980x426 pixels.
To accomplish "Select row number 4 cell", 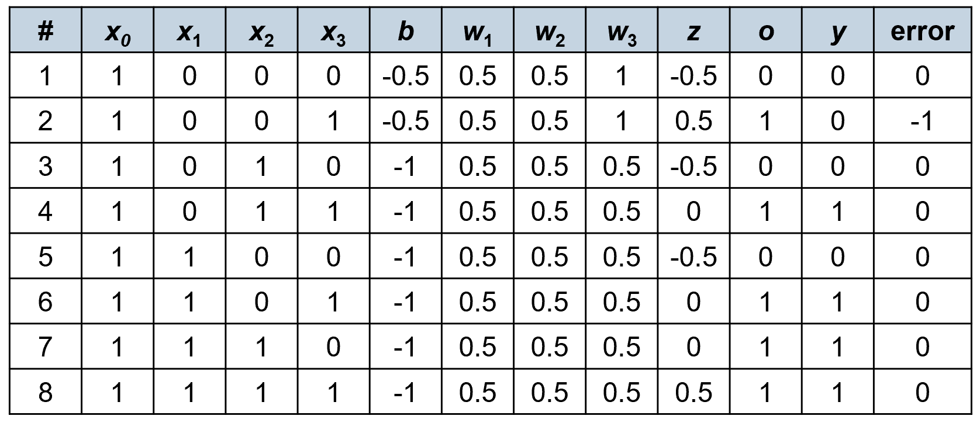I will point(45,212).
